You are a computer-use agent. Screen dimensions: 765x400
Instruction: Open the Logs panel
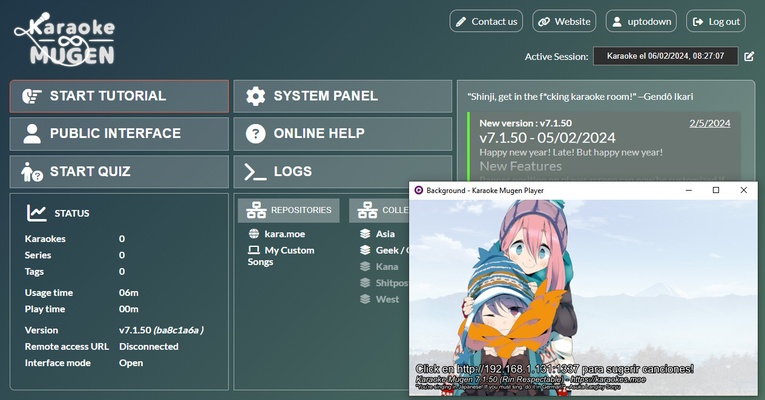[342, 172]
